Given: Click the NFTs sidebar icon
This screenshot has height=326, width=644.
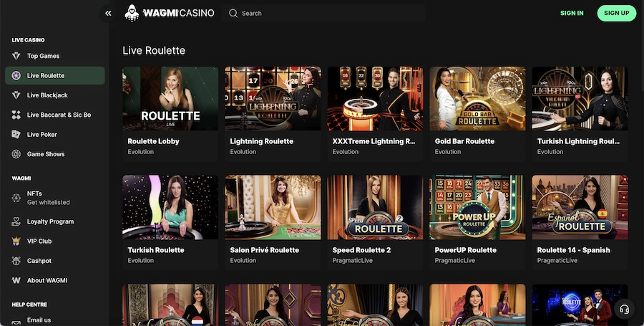Looking at the screenshot, I should (x=16, y=198).
